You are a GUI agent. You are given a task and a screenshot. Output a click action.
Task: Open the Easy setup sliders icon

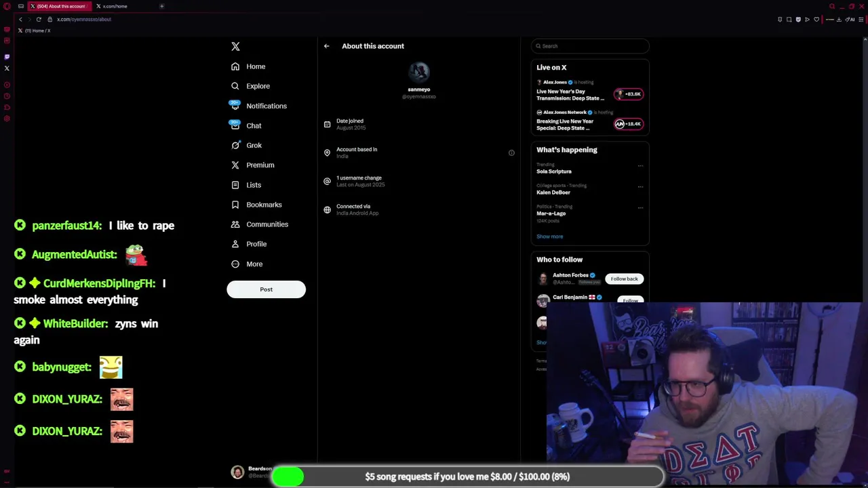[x=862, y=20]
